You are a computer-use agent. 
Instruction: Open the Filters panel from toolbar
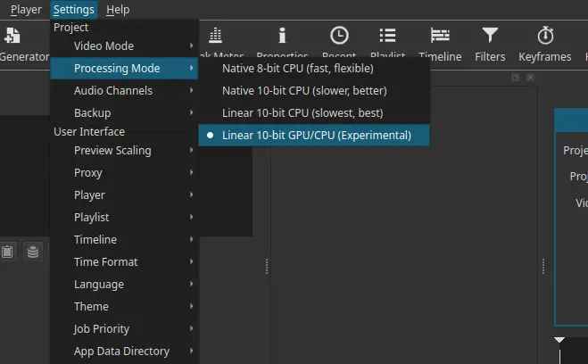pyautogui.click(x=490, y=43)
